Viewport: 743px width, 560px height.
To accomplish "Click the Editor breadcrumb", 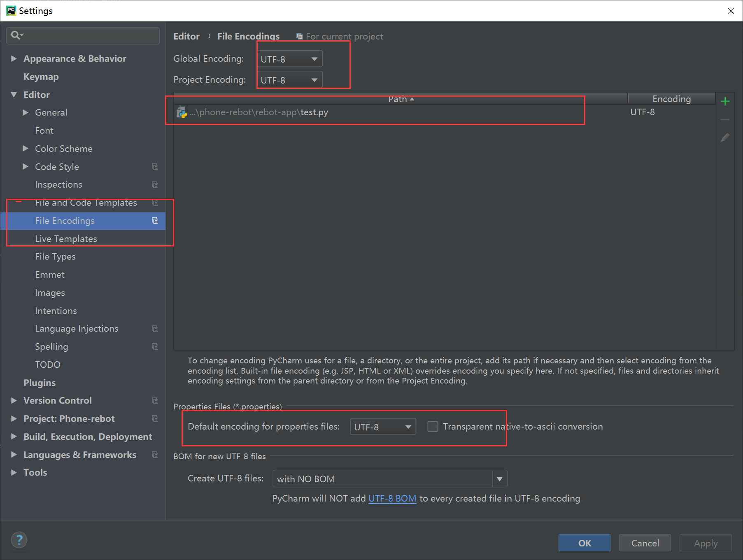I will 186,37.
